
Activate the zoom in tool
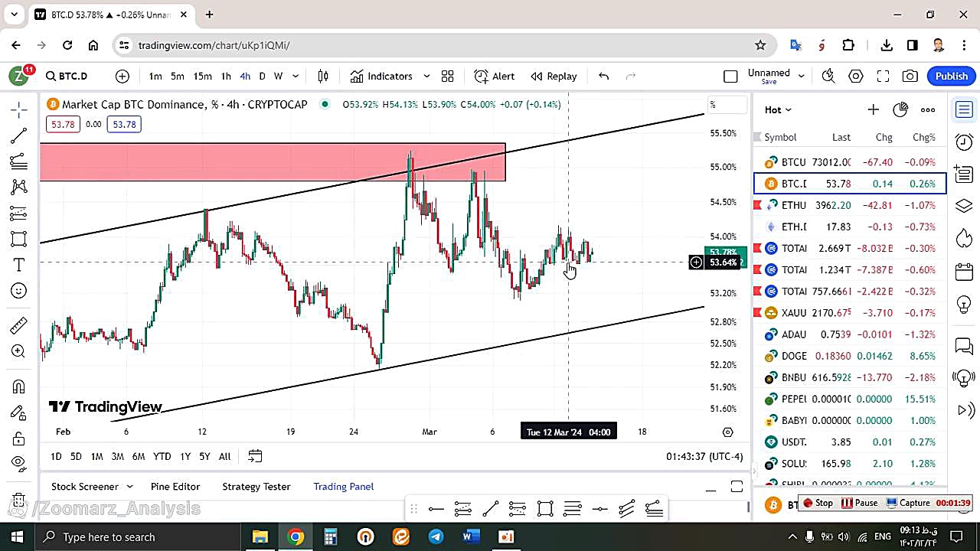click(19, 351)
